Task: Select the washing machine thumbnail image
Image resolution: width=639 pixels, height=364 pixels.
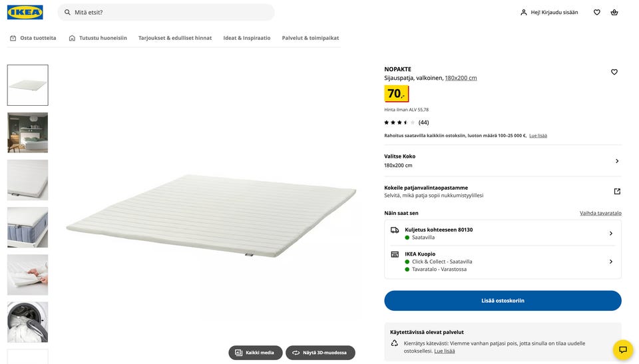Action: (x=28, y=322)
